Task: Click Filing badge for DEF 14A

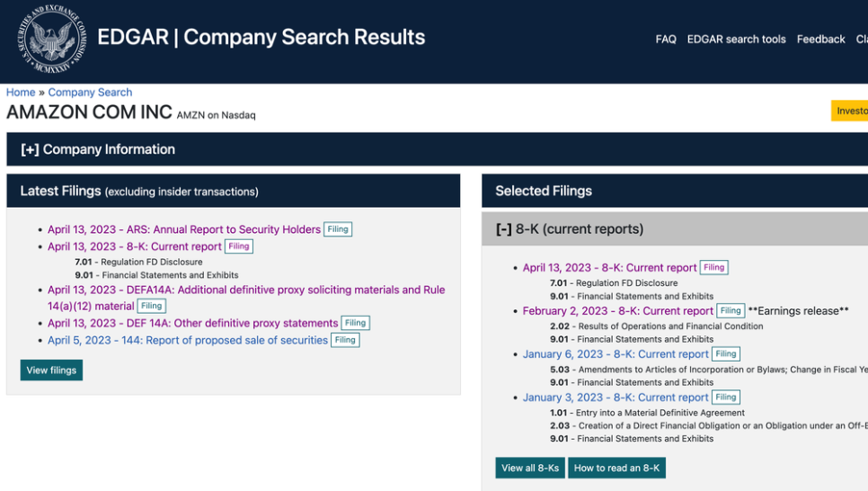Action: pos(356,323)
